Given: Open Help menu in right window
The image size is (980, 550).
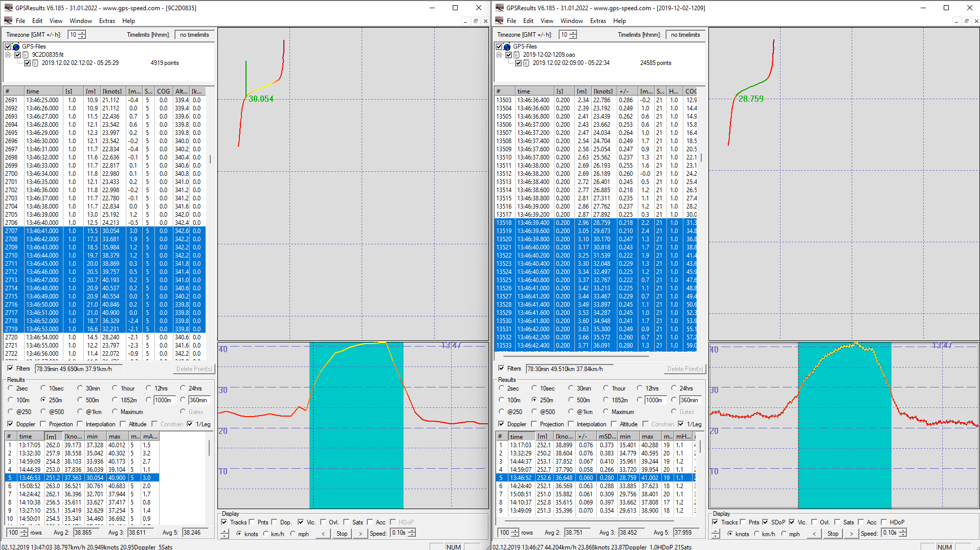Looking at the screenshot, I should point(619,21).
